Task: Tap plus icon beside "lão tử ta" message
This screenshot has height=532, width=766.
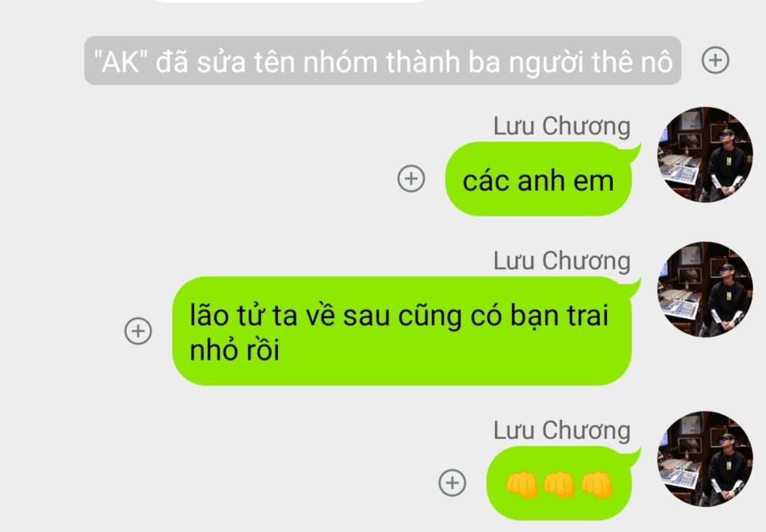Action: tap(138, 331)
